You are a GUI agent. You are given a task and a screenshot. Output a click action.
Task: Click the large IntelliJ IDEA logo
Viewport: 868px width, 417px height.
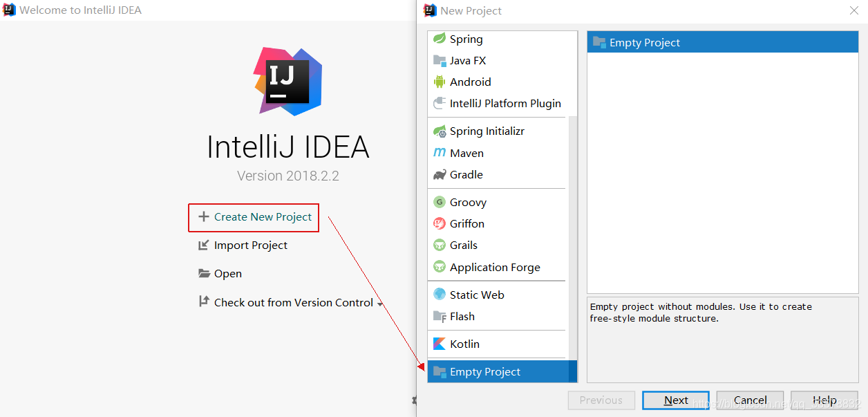[x=287, y=81]
